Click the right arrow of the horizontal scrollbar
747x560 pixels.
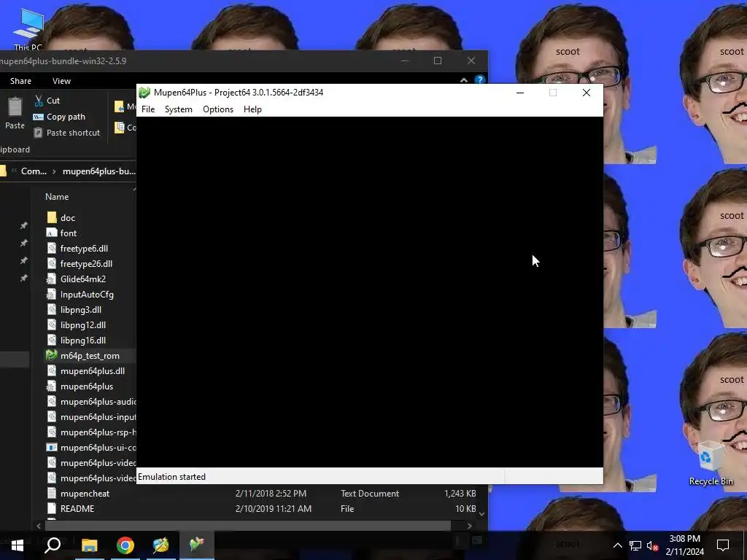(469, 526)
